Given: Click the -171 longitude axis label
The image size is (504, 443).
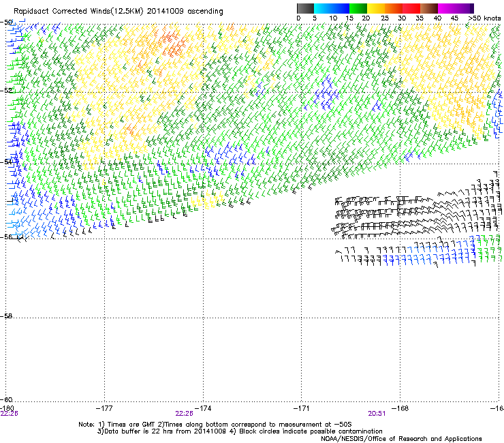Looking at the screenshot, I should point(302,408).
